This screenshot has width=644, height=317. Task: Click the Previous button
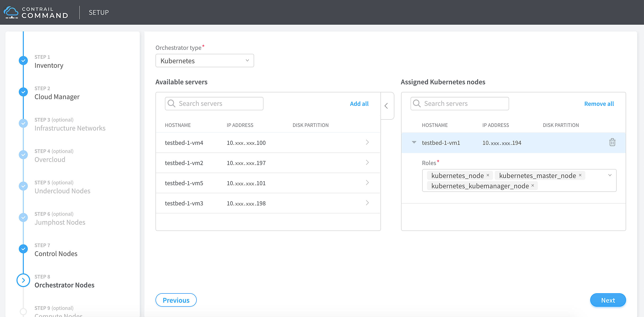(176, 300)
